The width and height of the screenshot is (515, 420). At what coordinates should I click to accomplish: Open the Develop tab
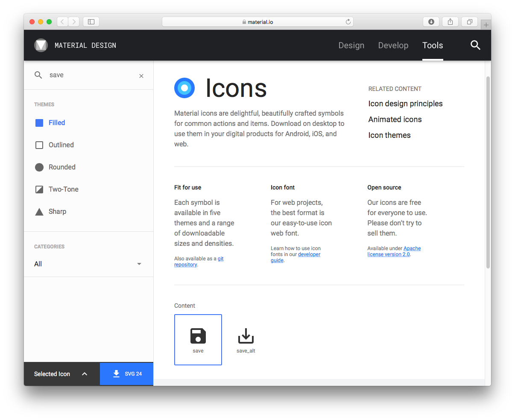pos(393,45)
